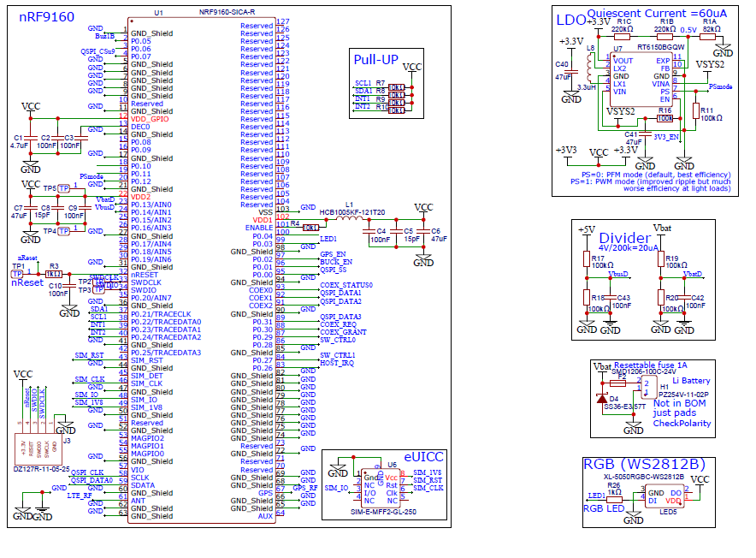Viewport: 756px width, 558px height.
Task: Select the ENABLE pin name
Action: point(259,228)
